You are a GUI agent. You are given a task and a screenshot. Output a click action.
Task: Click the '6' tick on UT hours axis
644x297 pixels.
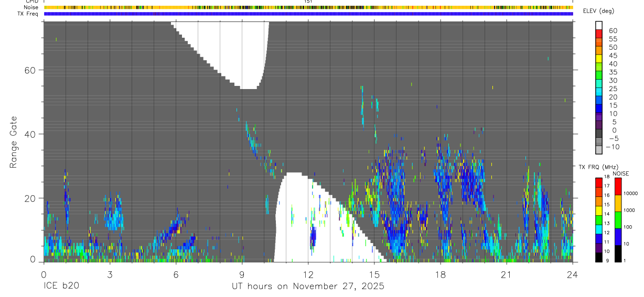point(176,274)
